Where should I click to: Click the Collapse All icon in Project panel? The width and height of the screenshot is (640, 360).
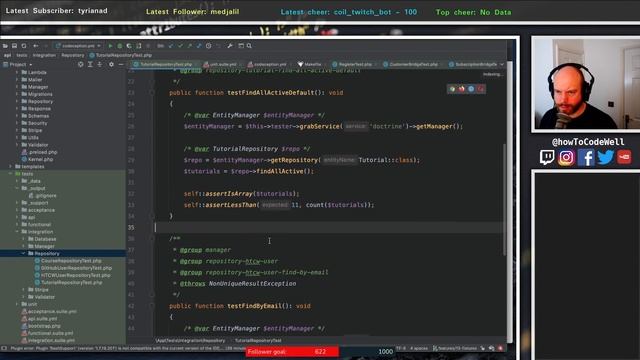100,64
